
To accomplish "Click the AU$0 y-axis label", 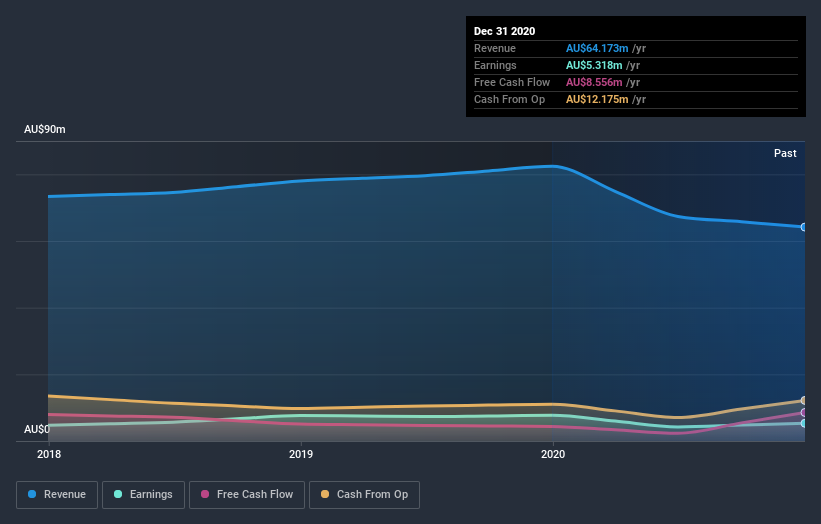I will [37, 429].
